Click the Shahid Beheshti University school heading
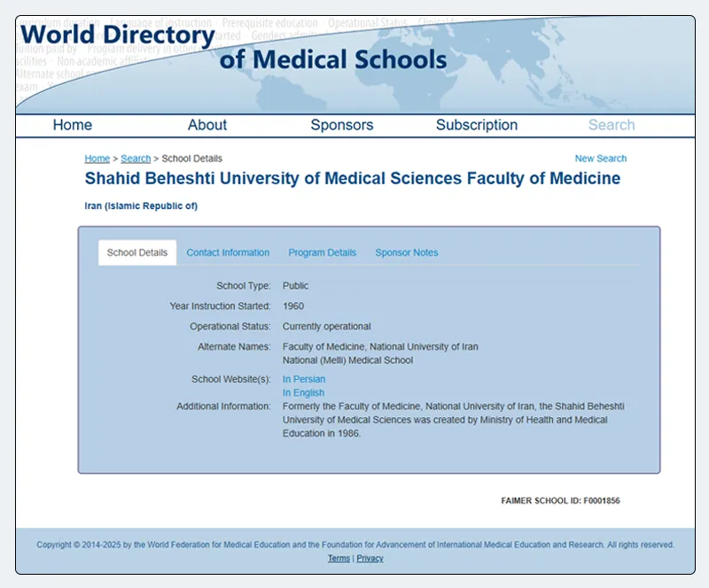Viewport: 709px width, 588px height. point(352,179)
